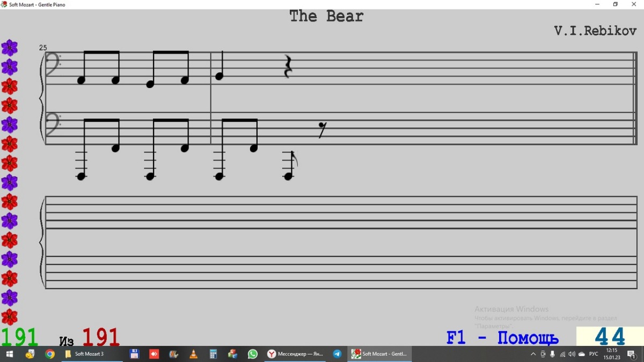
Task: Click the Soft Mozart title bar app icon
Action: point(4,4)
